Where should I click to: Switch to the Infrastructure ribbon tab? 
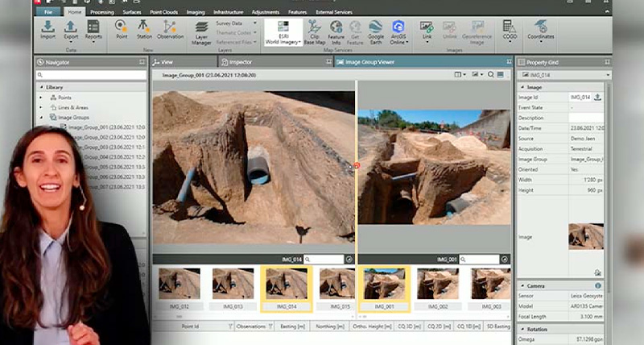point(229,12)
